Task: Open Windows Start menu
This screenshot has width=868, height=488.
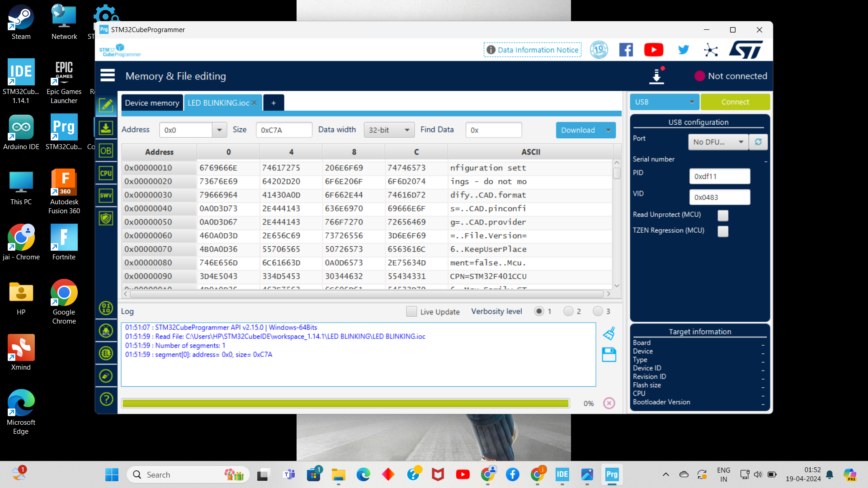Action: point(112,474)
